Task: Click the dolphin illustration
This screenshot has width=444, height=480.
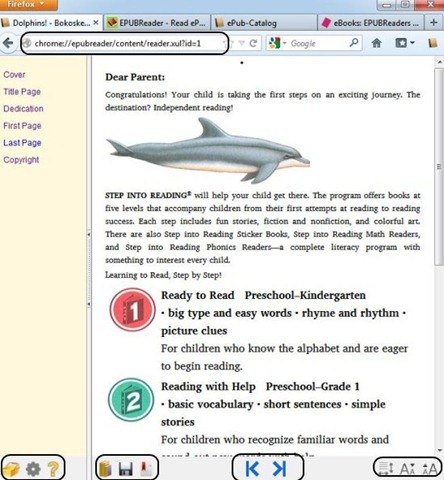Action: [208, 151]
